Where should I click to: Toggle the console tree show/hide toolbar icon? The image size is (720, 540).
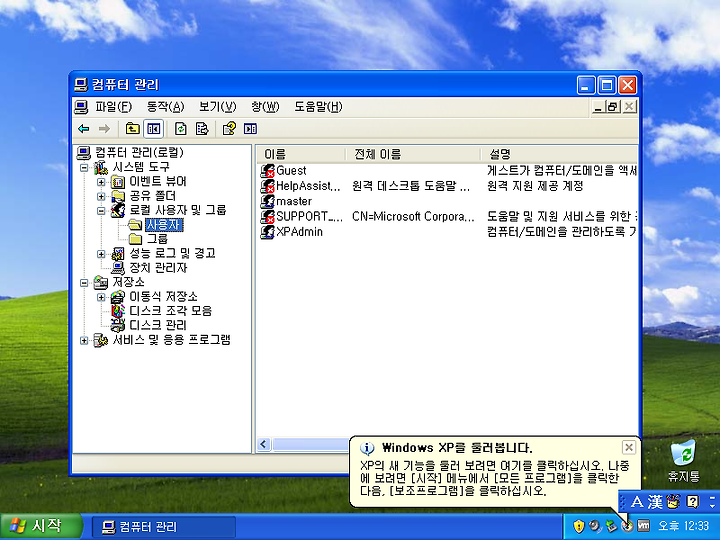(x=153, y=129)
